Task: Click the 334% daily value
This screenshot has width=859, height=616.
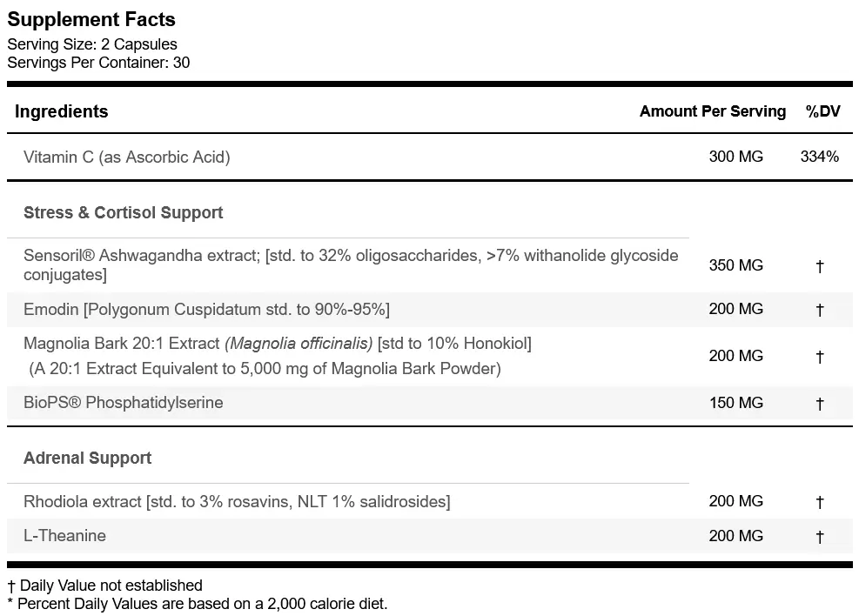Action: (x=820, y=157)
